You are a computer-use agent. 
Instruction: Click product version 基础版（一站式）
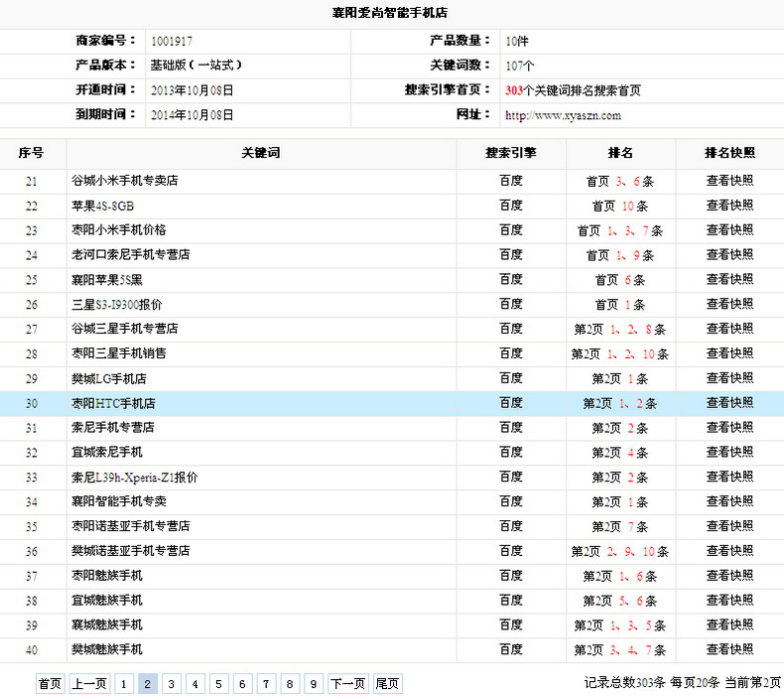tap(196, 66)
